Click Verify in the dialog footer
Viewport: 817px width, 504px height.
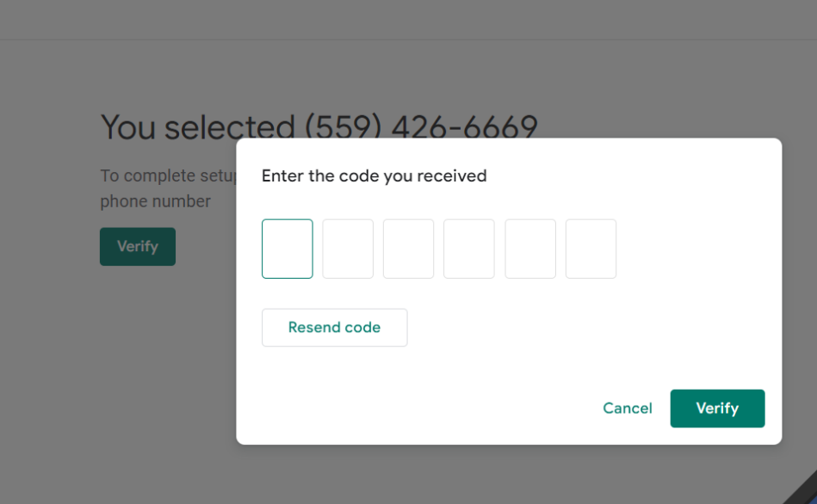[717, 409]
